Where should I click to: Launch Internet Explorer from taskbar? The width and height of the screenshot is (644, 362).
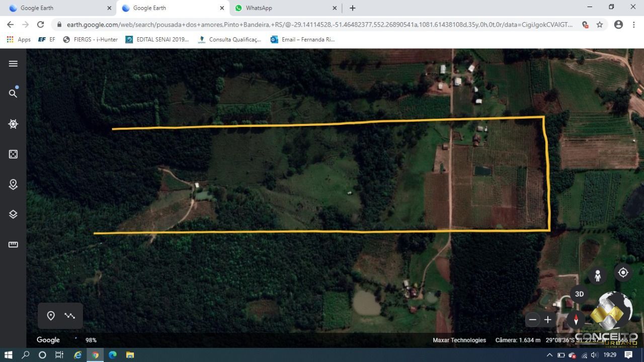[x=78, y=355]
